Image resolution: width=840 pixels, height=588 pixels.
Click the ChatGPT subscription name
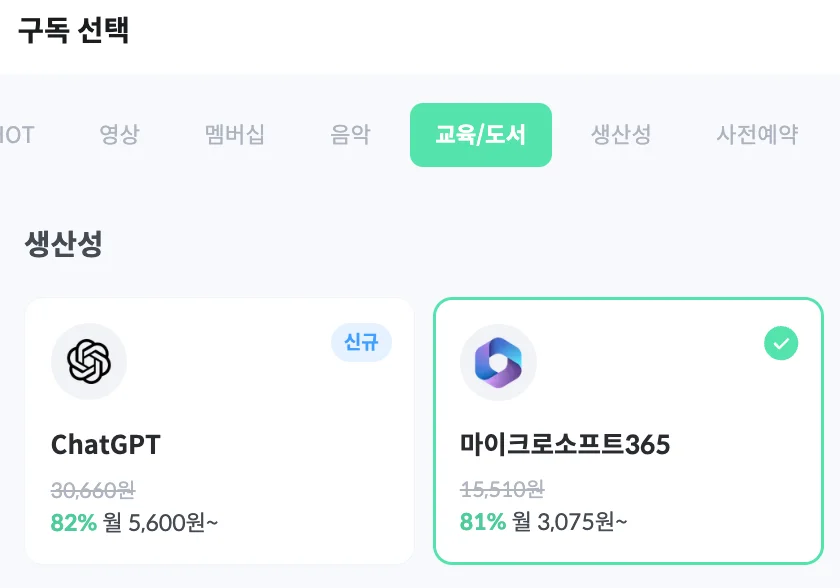point(105,445)
